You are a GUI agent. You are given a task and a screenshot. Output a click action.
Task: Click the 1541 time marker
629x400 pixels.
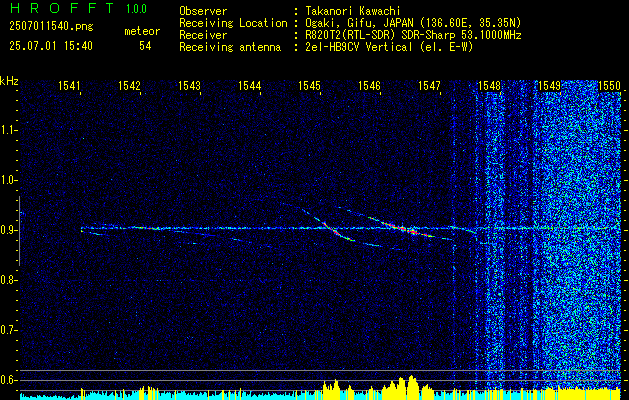click(x=70, y=85)
